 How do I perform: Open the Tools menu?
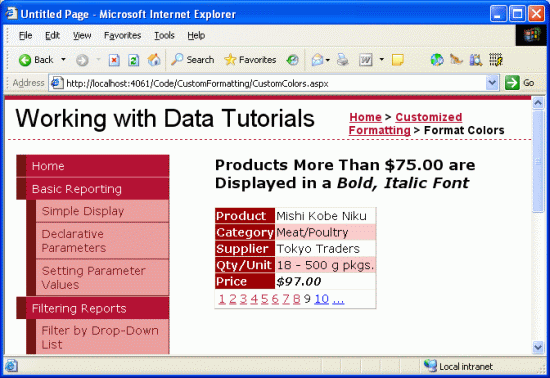point(164,35)
